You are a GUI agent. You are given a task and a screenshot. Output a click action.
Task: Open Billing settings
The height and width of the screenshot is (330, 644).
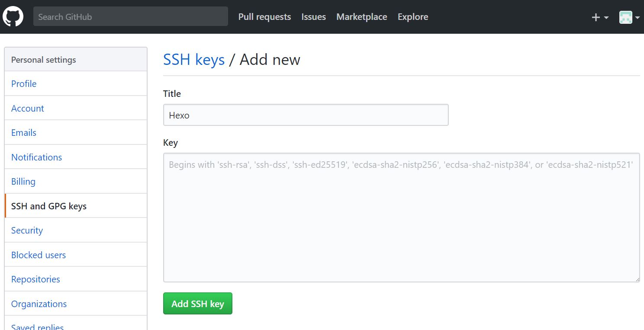coord(76,181)
